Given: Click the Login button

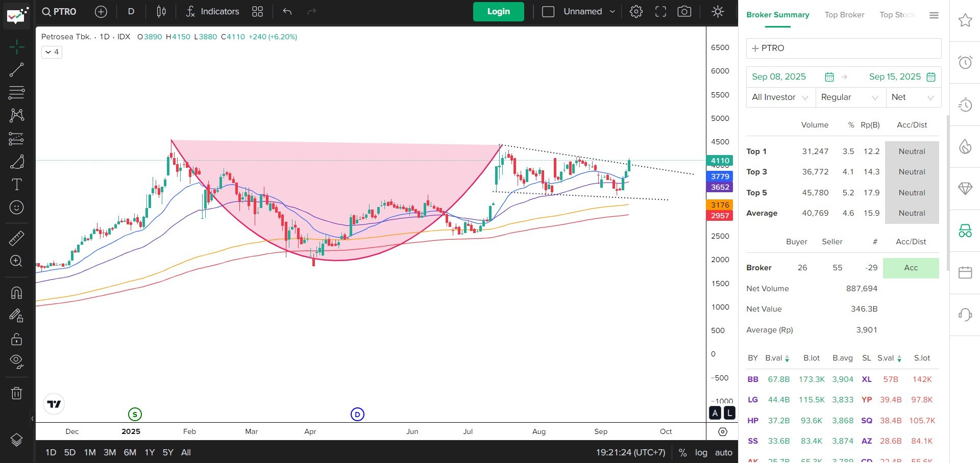Looking at the screenshot, I should click(498, 12).
